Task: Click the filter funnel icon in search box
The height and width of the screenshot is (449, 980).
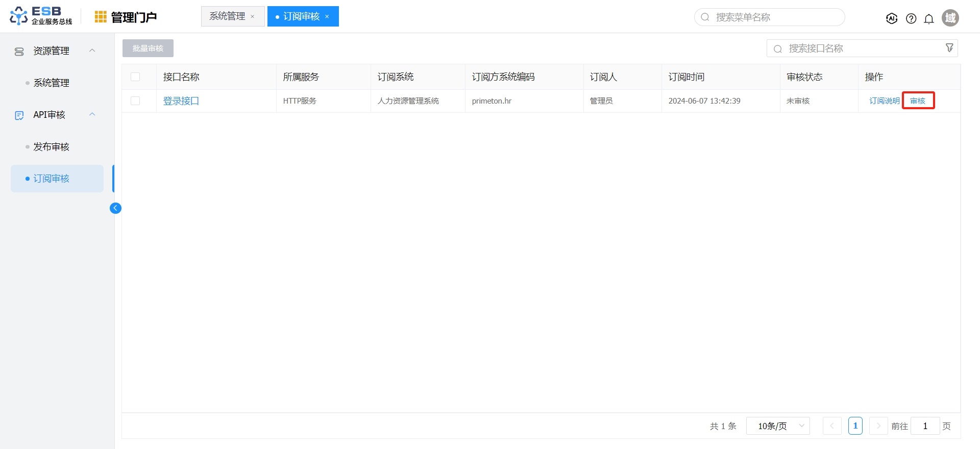Action: [x=949, y=48]
